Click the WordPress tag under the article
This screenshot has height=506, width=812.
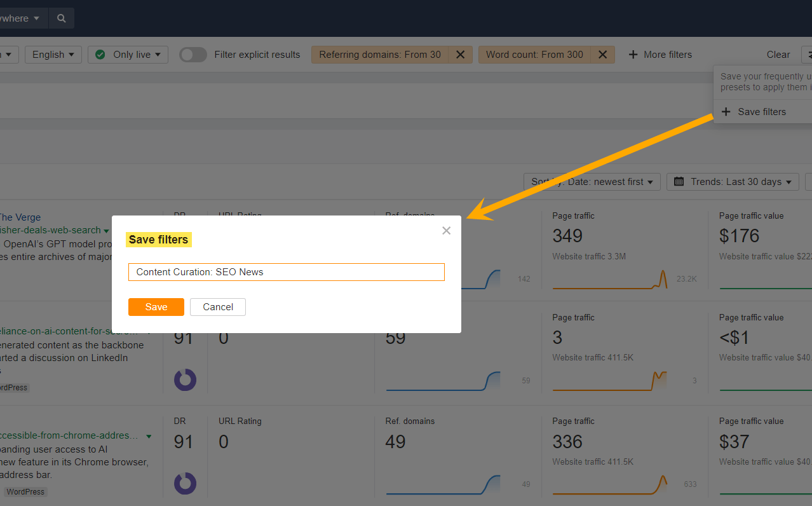(25, 491)
